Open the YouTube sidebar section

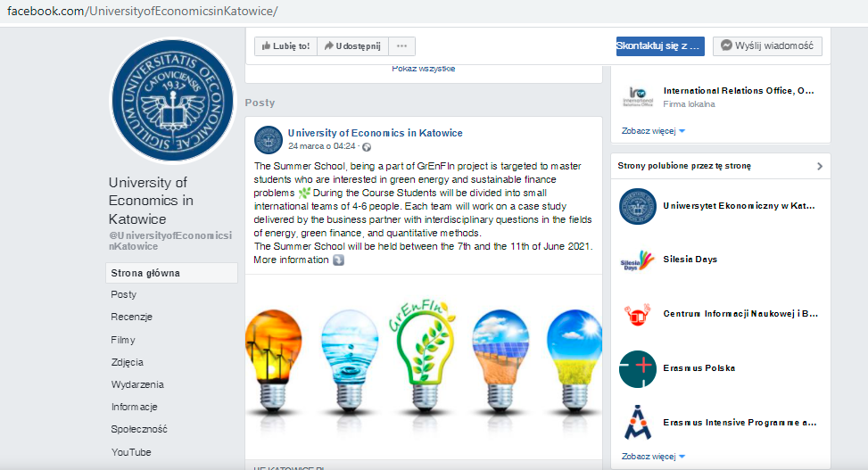click(x=131, y=452)
